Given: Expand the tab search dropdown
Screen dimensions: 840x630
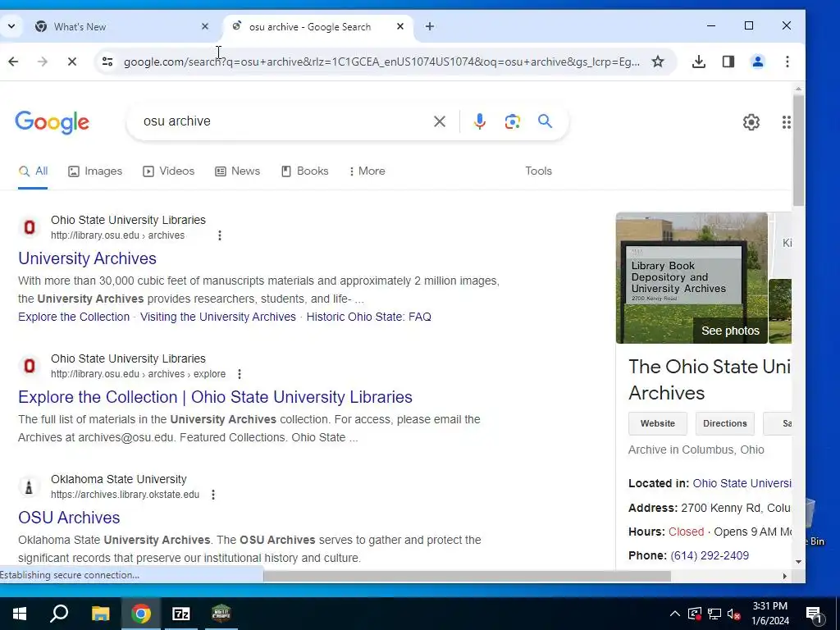Looking at the screenshot, I should [11, 26].
